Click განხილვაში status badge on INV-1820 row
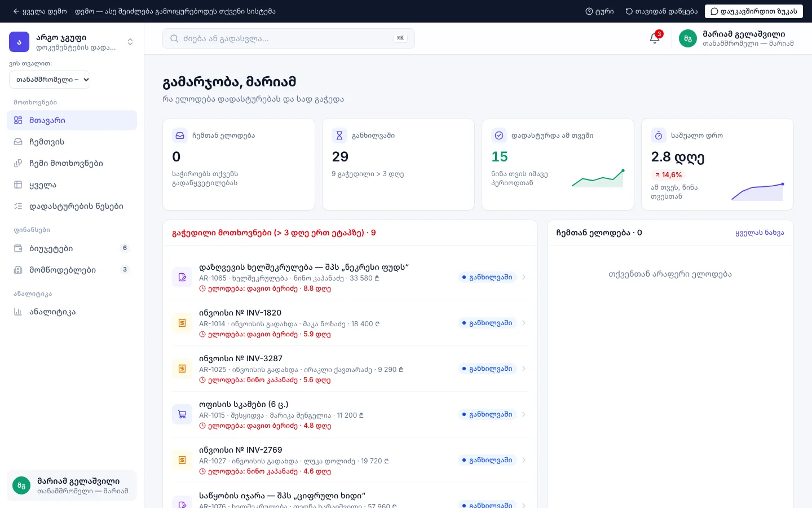 pos(487,323)
